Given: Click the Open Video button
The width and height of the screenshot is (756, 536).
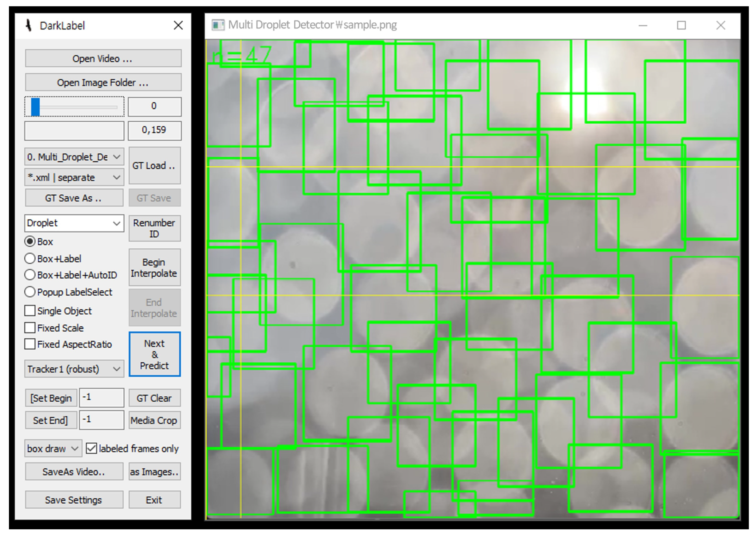Looking at the screenshot, I should [x=103, y=59].
